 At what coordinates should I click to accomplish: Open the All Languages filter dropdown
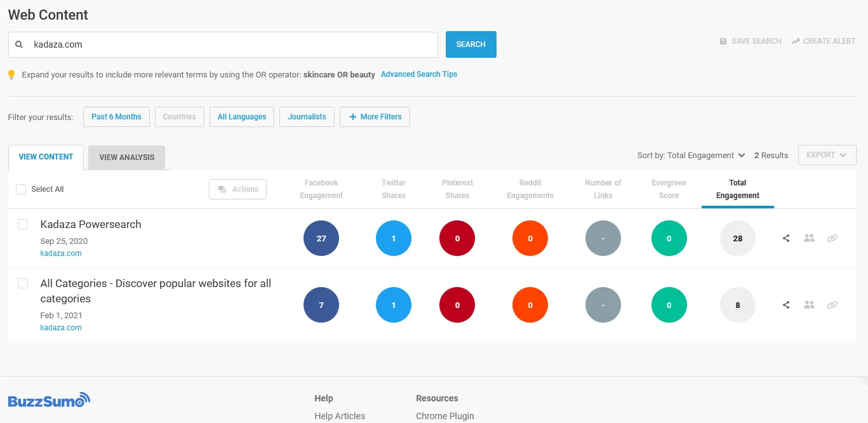(x=242, y=117)
